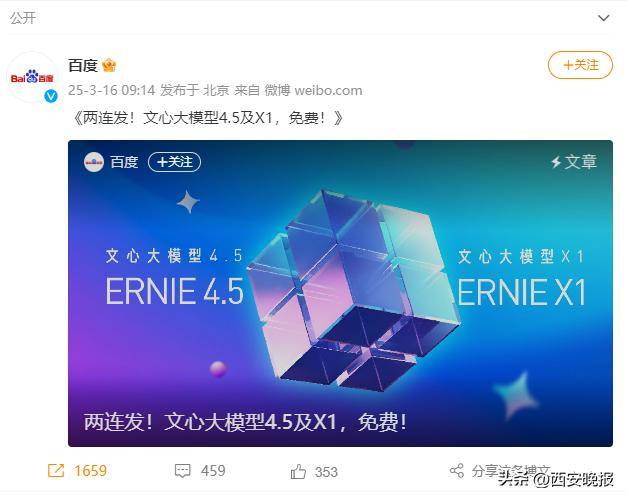
Task: Click the 1659 repost count
Action: coord(91,471)
